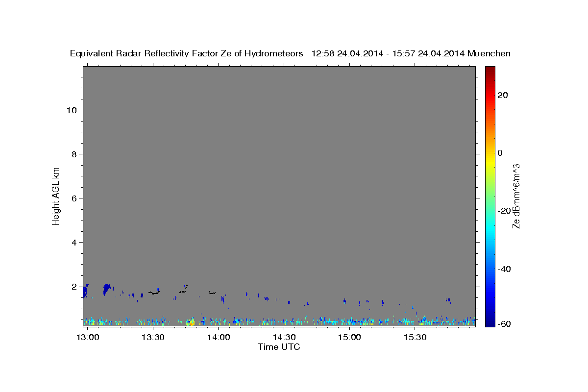Click the plot title "Equivalent Radar Reflectivity Factor Ze of Hydrometeors"
The image size is (588, 392).
pyautogui.click(x=187, y=54)
